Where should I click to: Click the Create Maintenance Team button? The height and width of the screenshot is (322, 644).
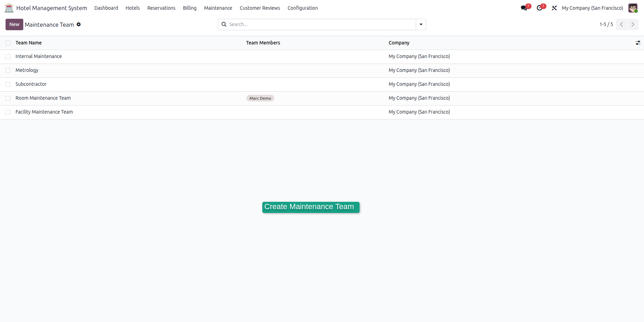(311, 207)
